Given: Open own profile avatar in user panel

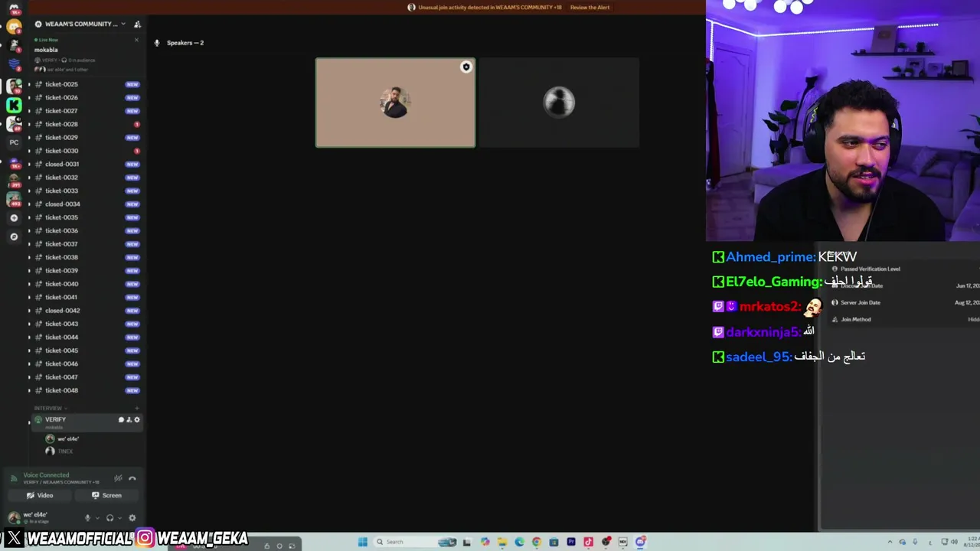Looking at the screenshot, I should click(14, 518).
